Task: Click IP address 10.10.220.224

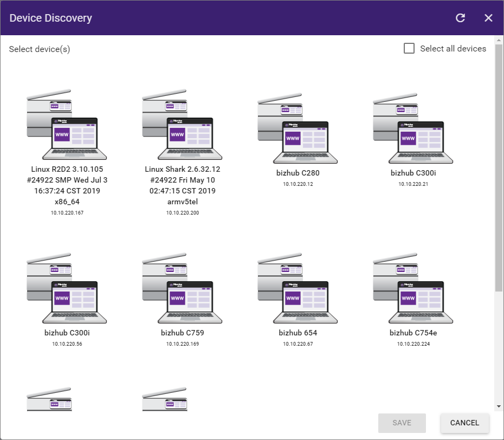Action: click(413, 344)
